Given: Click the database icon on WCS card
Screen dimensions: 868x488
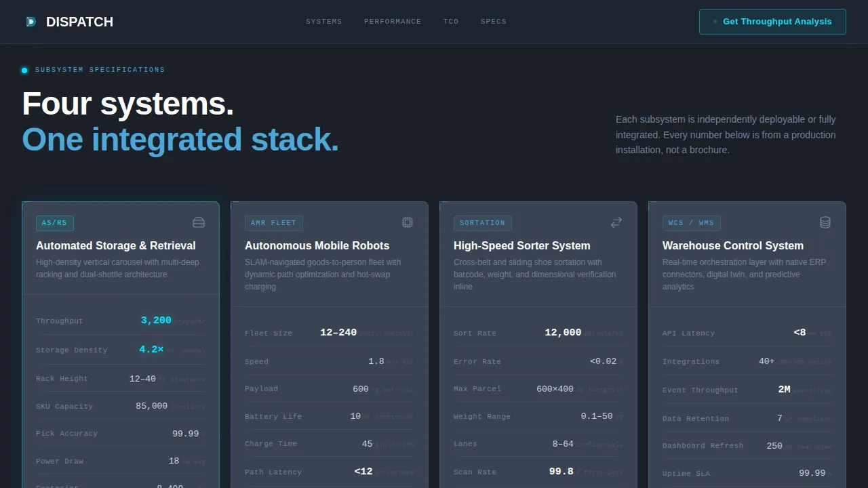Looking at the screenshot, I should tap(825, 222).
